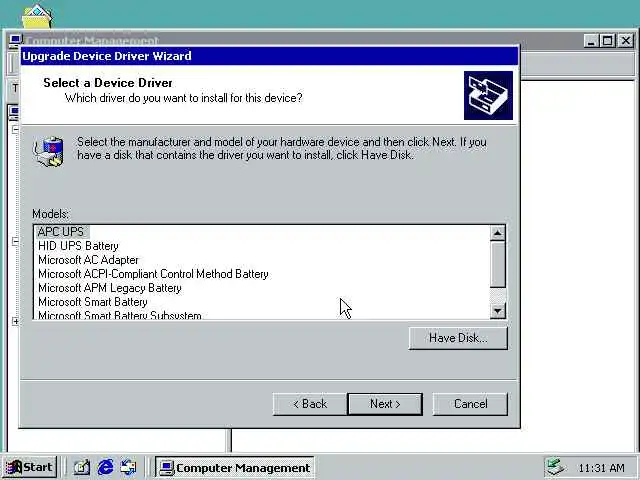Launch Internet Explorer from quick launch
This screenshot has width=640, height=480.
(x=105, y=467)
